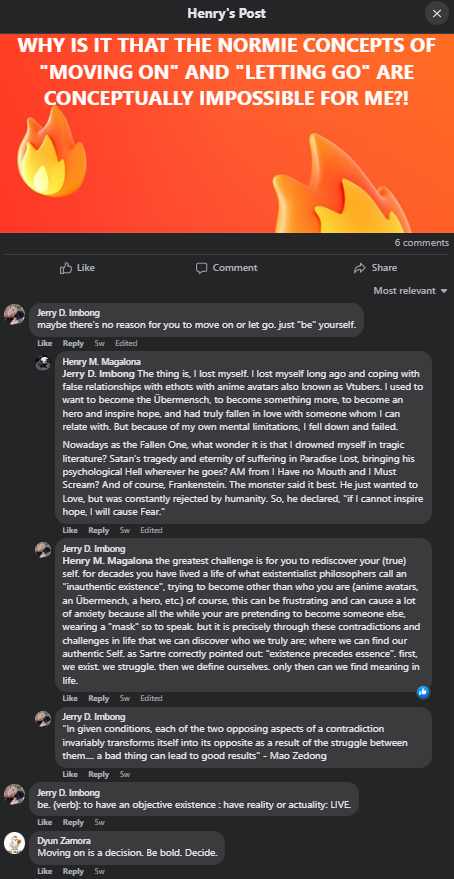Click the orange flame post image
Screen dimensions: 454x879
(x=227, y=133)
